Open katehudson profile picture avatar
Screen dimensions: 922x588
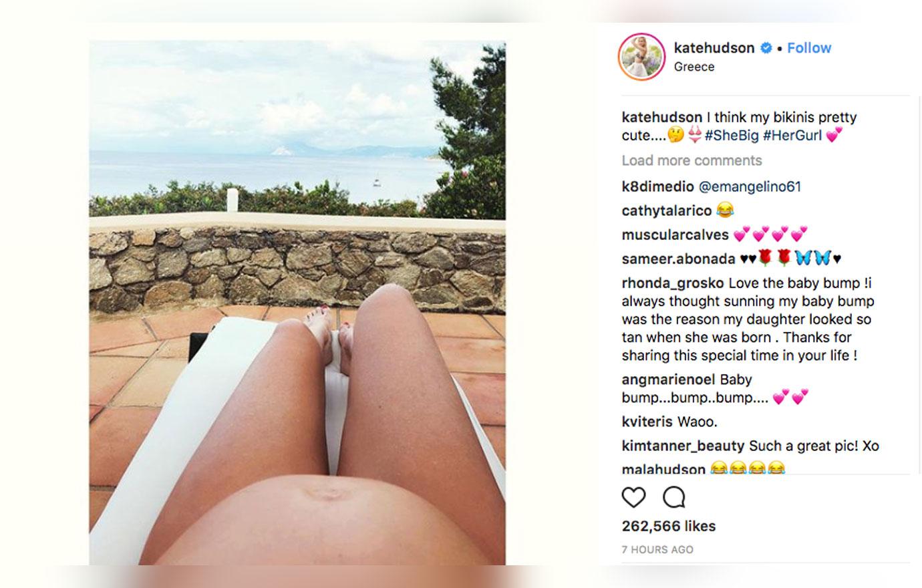641,57
